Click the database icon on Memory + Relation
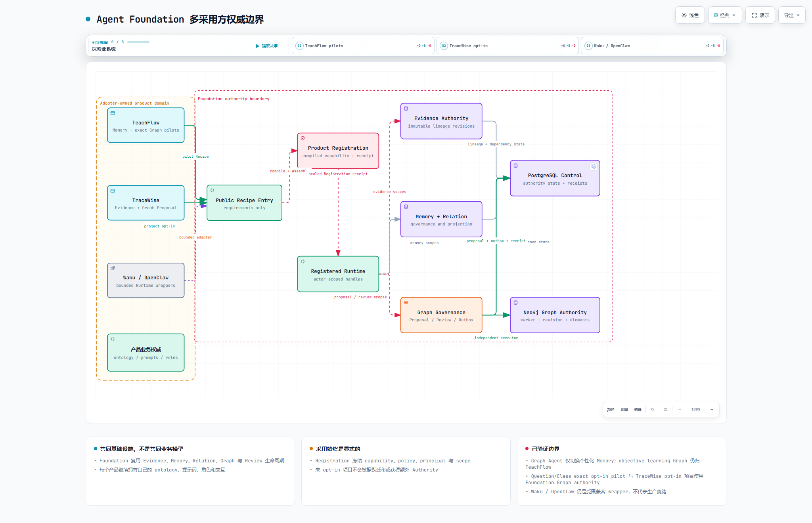 point(406,207)
